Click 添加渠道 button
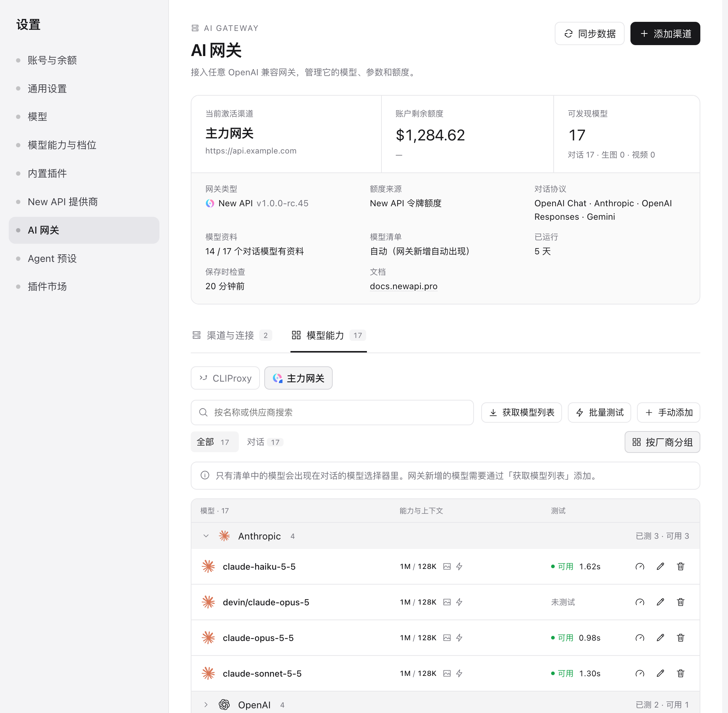Viewport: 728px width, 713px height. 665,34
